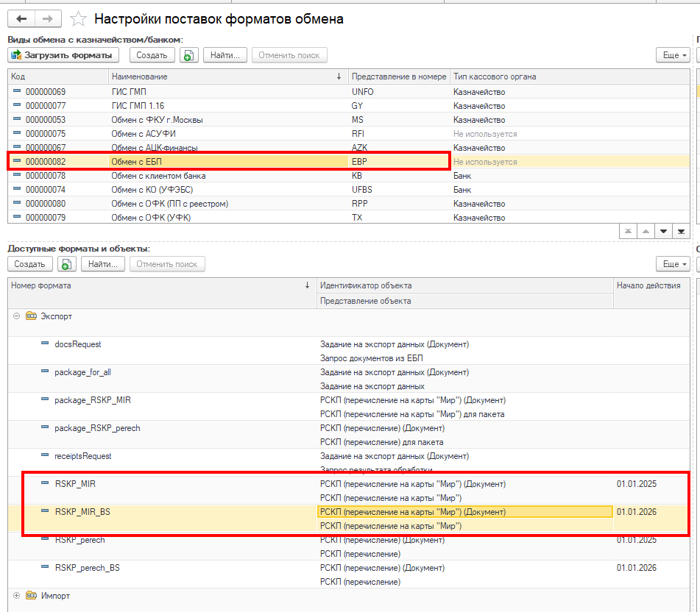Select the Обмен с АСУФИ row

(349, 134)
